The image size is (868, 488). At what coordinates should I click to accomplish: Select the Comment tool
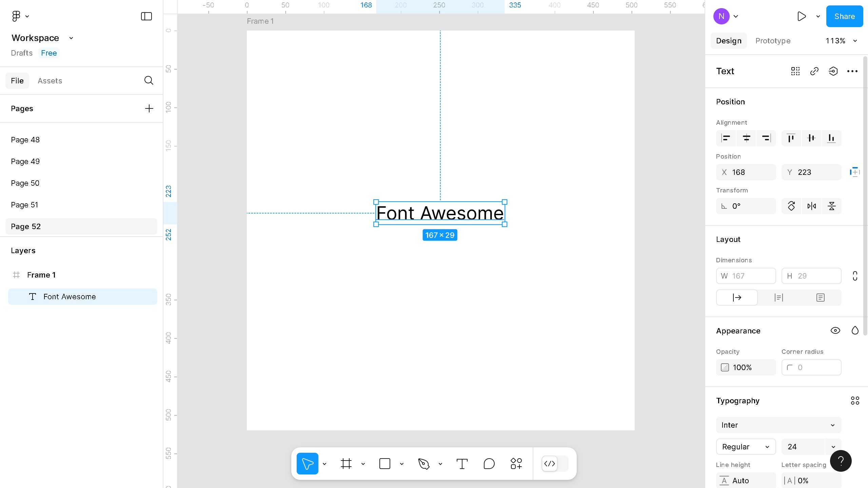pyautogui.click(x=489, y=464)
